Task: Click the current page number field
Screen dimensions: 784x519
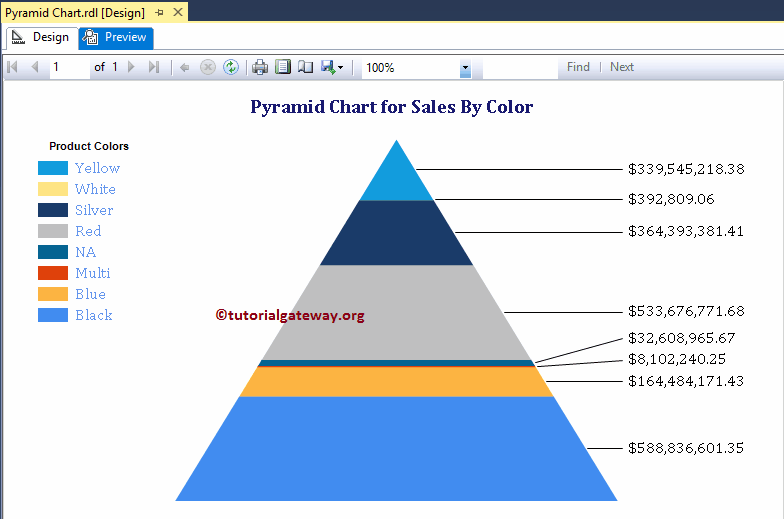Action: [70, 67]
